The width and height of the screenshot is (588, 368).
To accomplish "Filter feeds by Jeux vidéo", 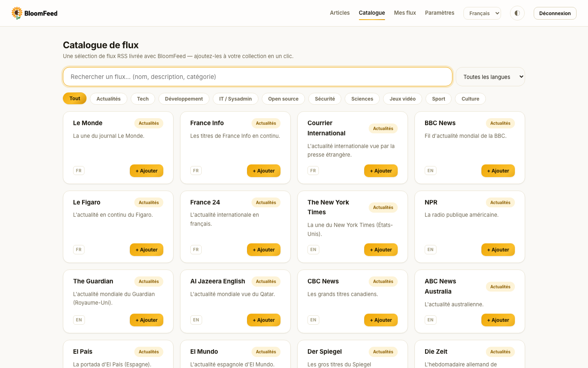I will [x=403, y=99].
